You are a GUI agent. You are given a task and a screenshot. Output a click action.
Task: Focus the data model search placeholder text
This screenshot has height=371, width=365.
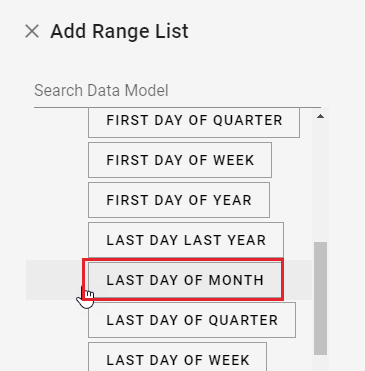click(x=101, y=91)
